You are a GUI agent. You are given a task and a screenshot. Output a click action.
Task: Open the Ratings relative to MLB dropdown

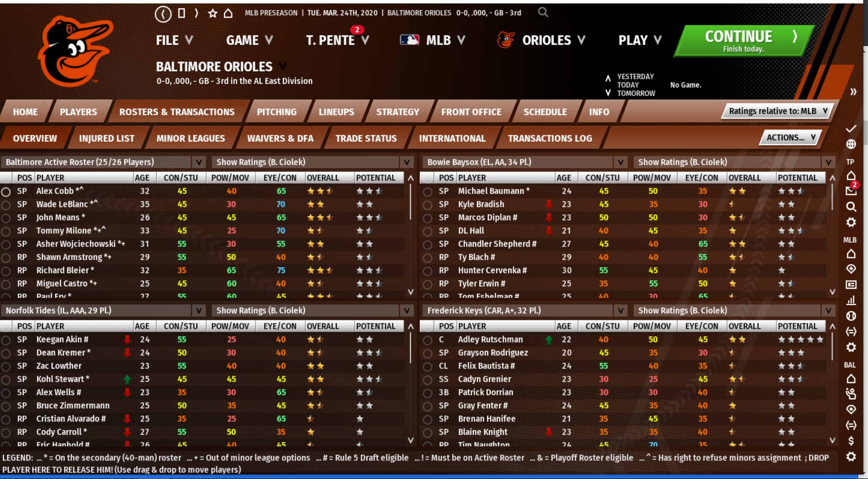pos(777,111)
